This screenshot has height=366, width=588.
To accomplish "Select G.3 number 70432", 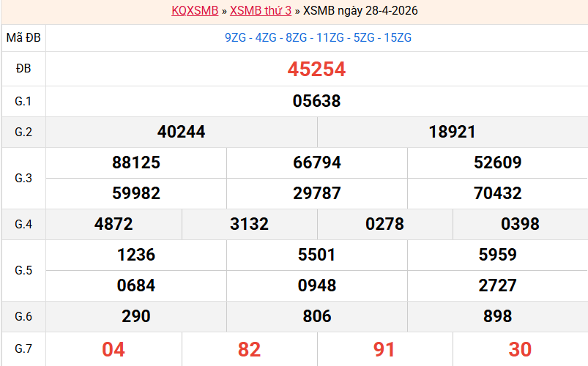I will (x=497, y=193).
